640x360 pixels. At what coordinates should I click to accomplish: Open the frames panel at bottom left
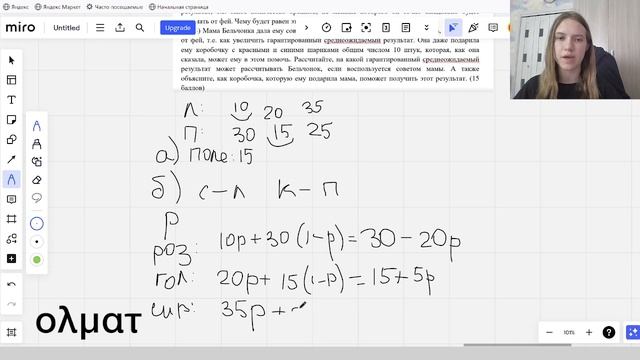(x=11, y=332)
